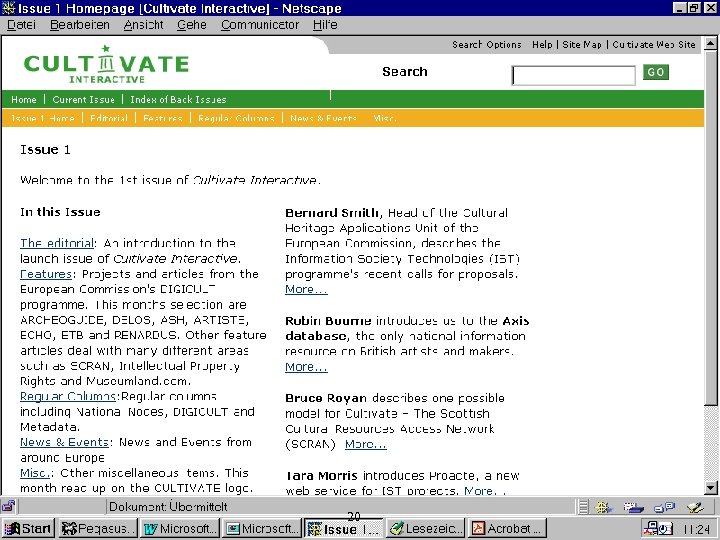The height and width of the screenshot is (540, 720).
Task: Click the Netscape window title bar icon
Action: pos(8,8)
